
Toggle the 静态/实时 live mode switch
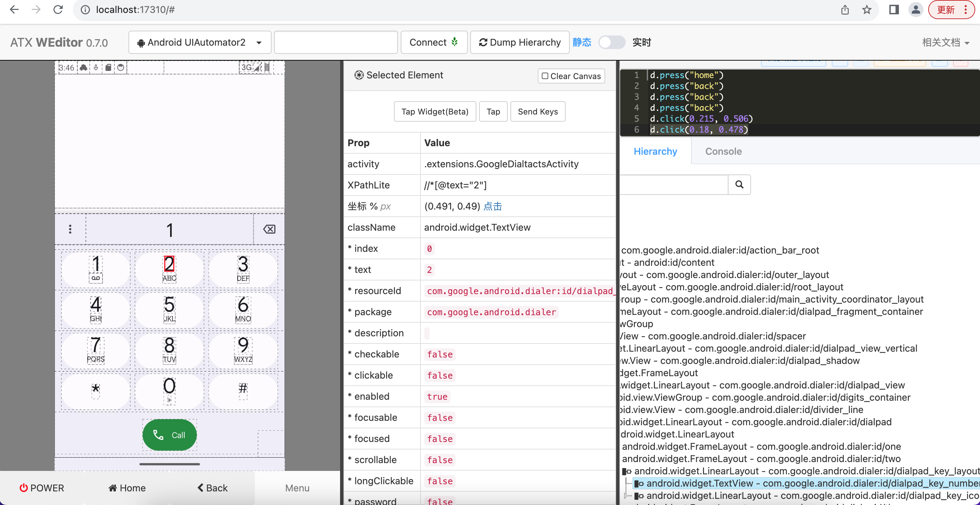click(x=611, y=42)
